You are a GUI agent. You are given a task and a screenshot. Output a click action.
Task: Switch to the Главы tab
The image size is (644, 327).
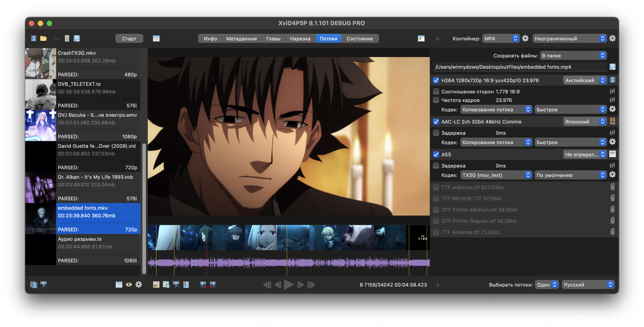pos(273,38)
